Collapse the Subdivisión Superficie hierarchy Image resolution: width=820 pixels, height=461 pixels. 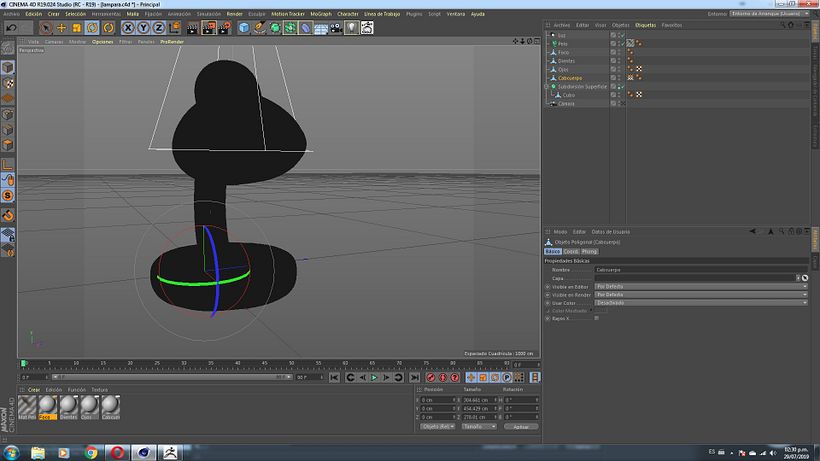click(547, 87)
